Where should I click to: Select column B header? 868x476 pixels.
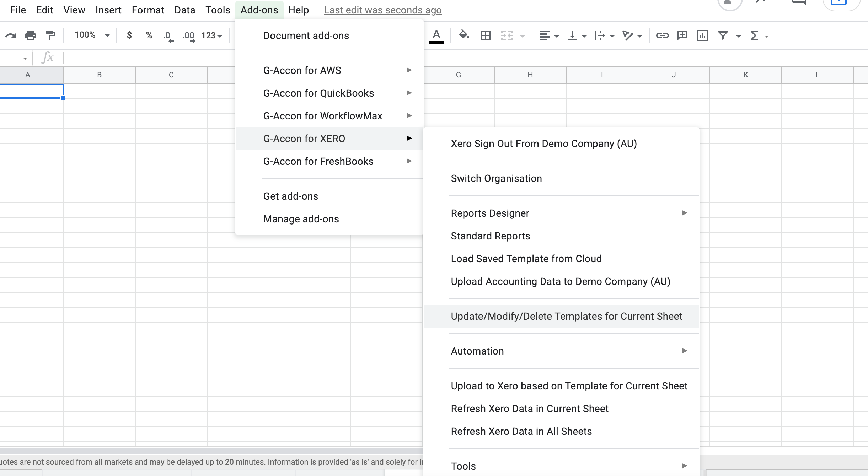[100, 75]
